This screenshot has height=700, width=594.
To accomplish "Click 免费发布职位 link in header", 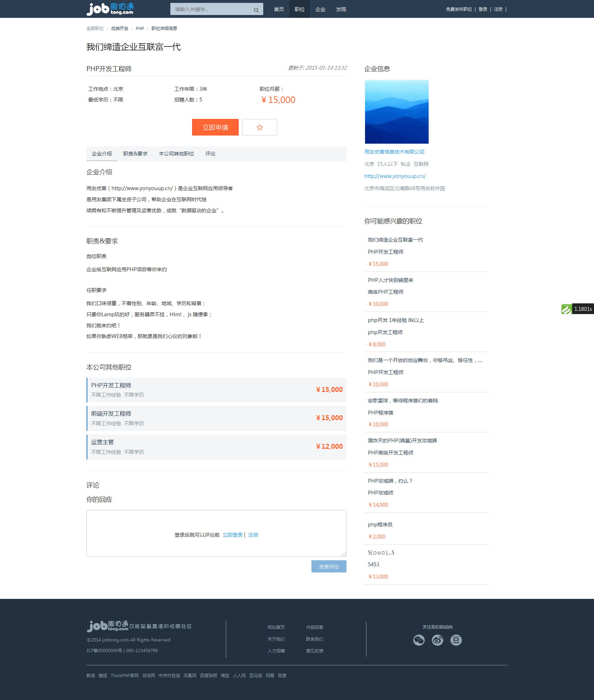I will coord(459,9).
